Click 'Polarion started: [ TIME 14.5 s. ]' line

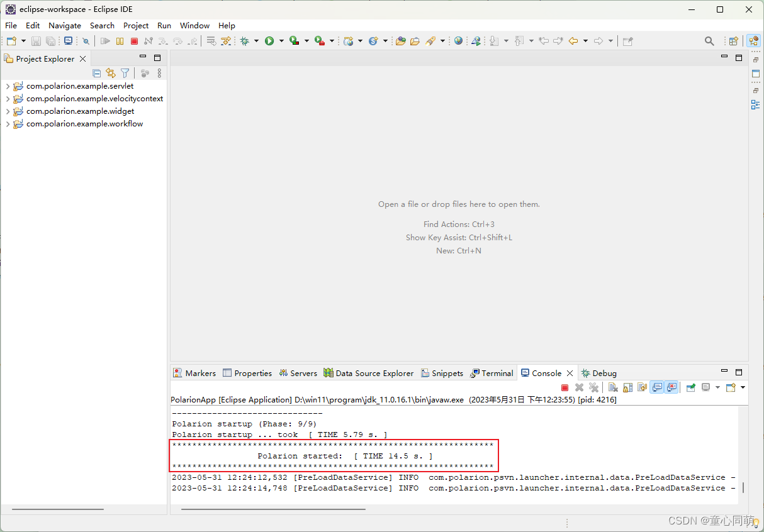pyautogui.click(x=345, y=456)
